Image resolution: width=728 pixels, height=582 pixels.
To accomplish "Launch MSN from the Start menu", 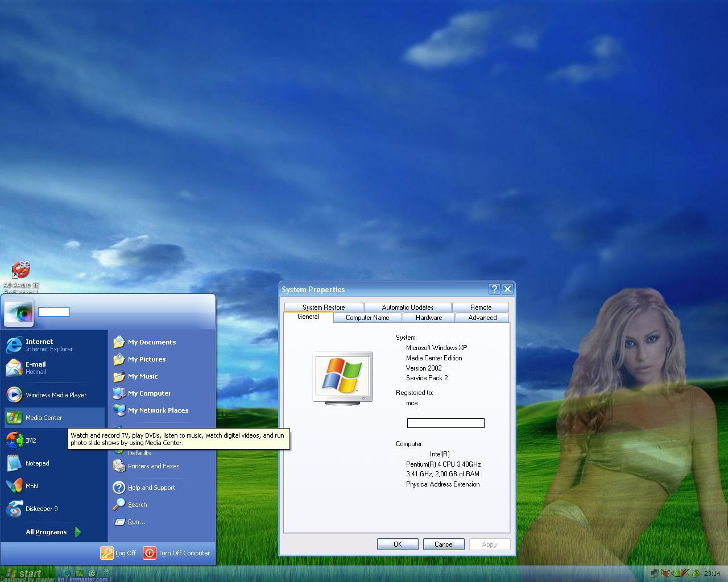I will pos(54,486).
